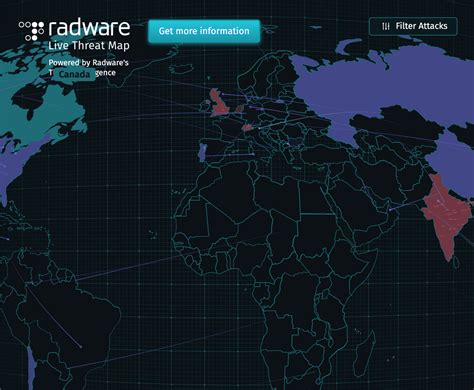Click the Get more information button
Screen dimensions: 474x390
[204, 31]
